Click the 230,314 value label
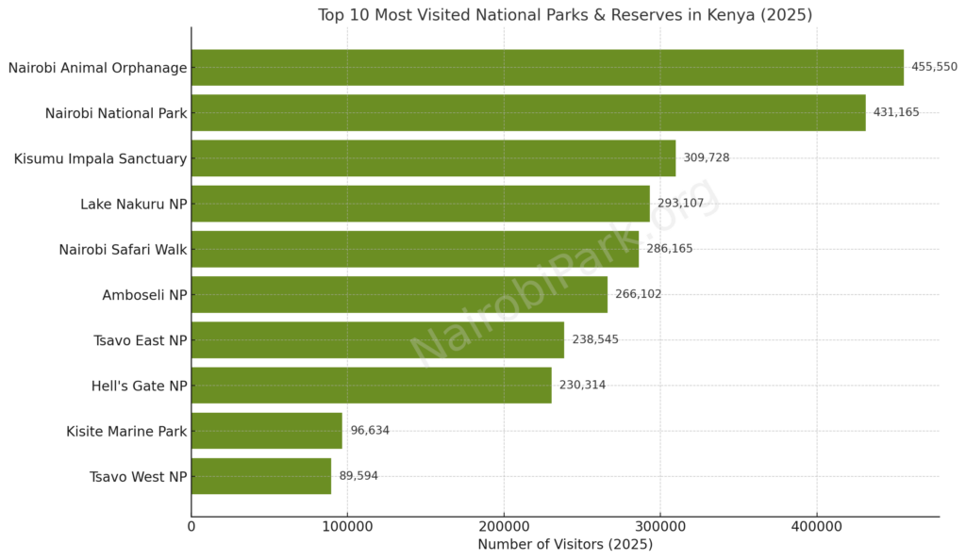Viewport: 966px width, 560px height. tap(582, 386)
